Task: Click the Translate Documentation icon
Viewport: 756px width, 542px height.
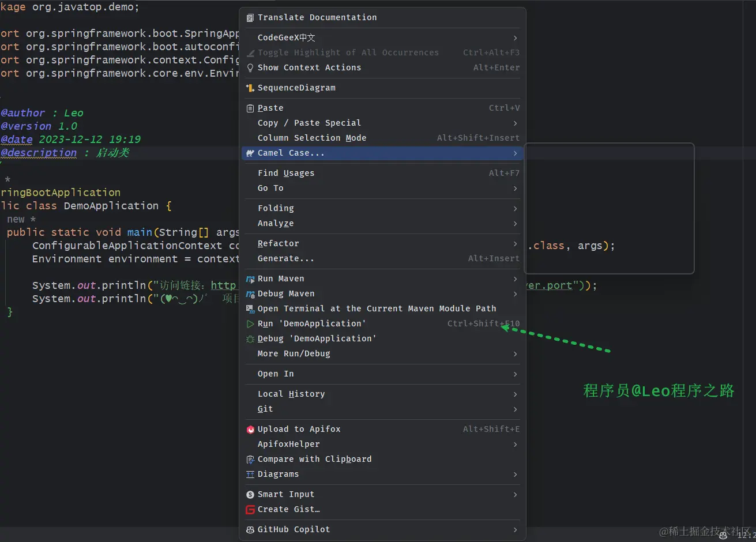Action: pyautogui.click(x=250, y=18)
